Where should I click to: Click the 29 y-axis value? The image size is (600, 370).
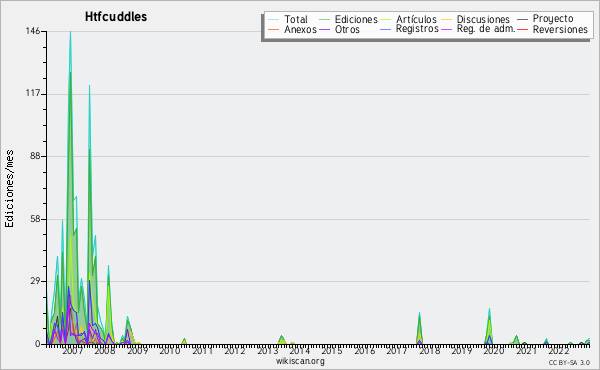[36, 281]
